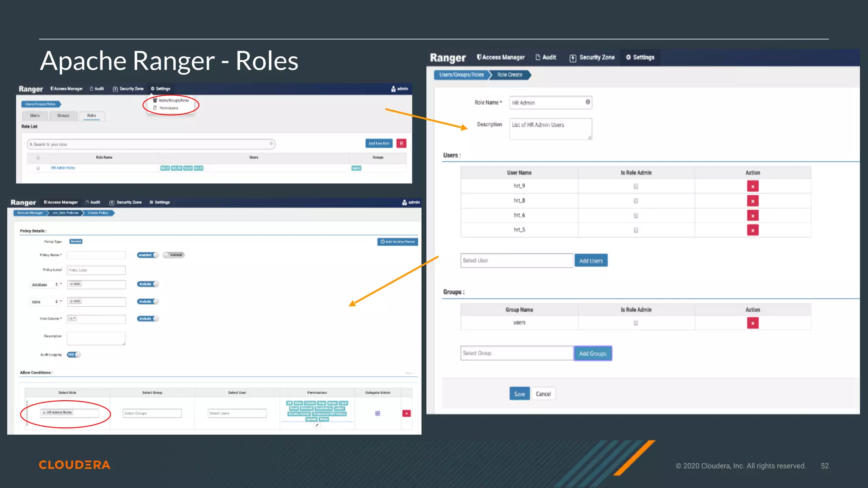
Task: Click the Save button
Action: (x=519, y=394)
